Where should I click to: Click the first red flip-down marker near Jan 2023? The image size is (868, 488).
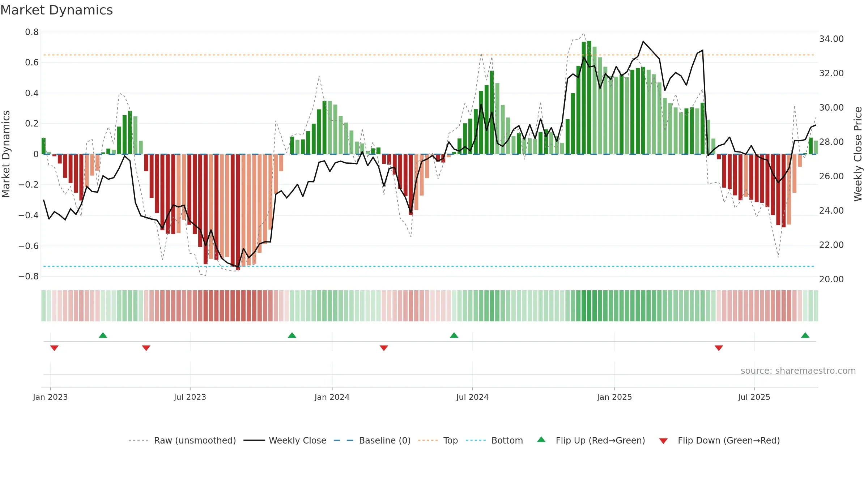coord(54,348)
